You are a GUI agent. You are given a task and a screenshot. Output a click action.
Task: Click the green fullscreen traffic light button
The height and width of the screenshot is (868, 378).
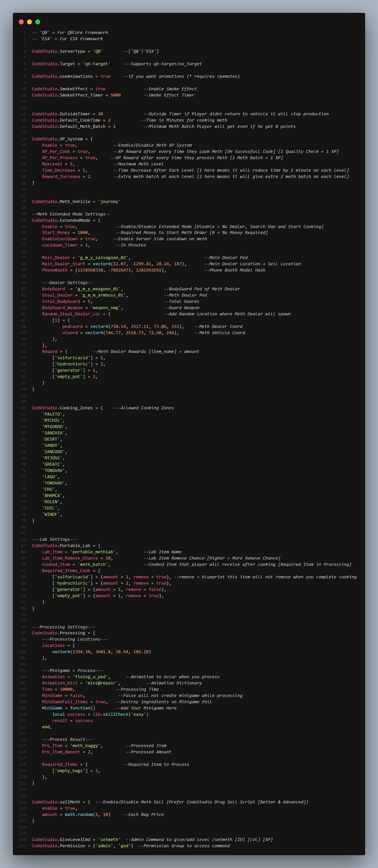click(x=38, y=22)
